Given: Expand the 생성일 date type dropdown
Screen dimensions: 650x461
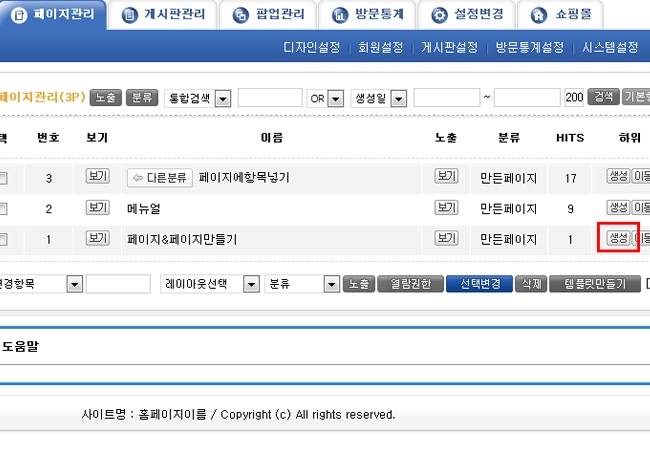Looking at the screenshot, I should [379, 98].
